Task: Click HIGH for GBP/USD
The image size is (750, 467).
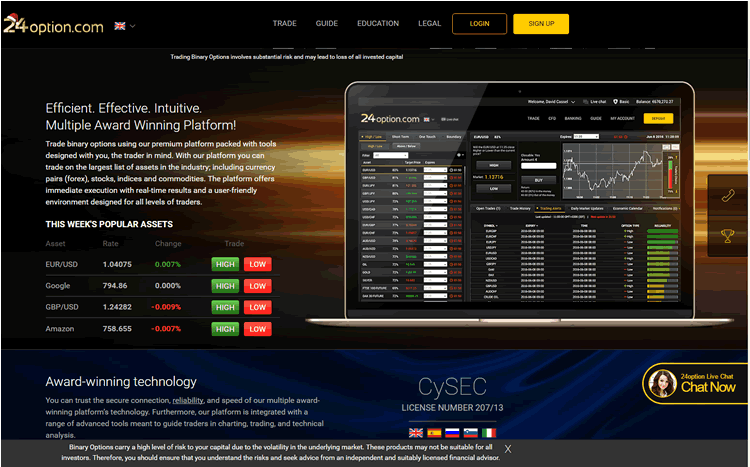Action: [225, 307]
